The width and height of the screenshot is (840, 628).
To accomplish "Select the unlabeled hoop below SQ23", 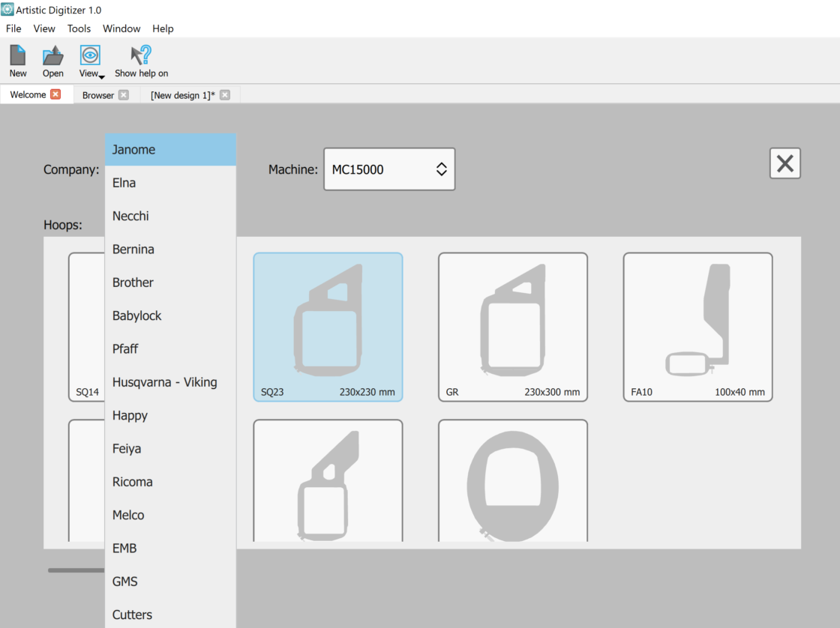I will pos(328,481).
